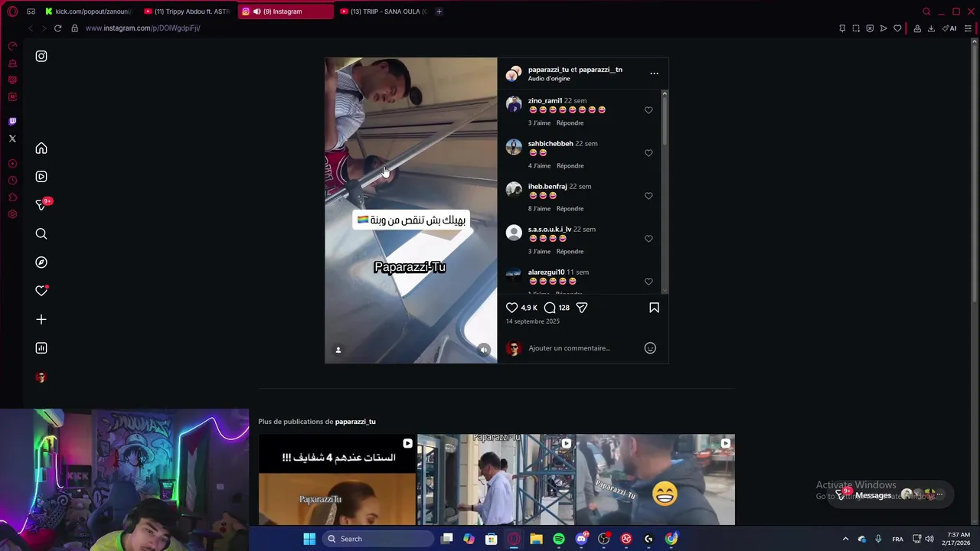Open paparazzi_tu profile from post header
980x551 pixels.
point(548,70)
